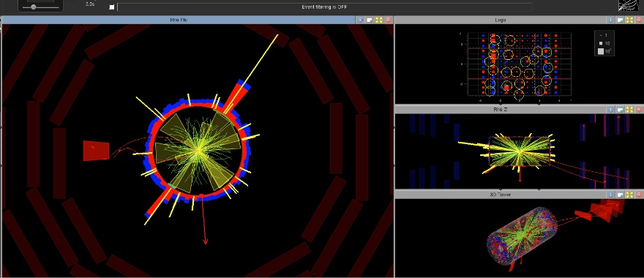Toggle the event filtering checkbox
The image size is (644, 278).
[x=112, y=7]
